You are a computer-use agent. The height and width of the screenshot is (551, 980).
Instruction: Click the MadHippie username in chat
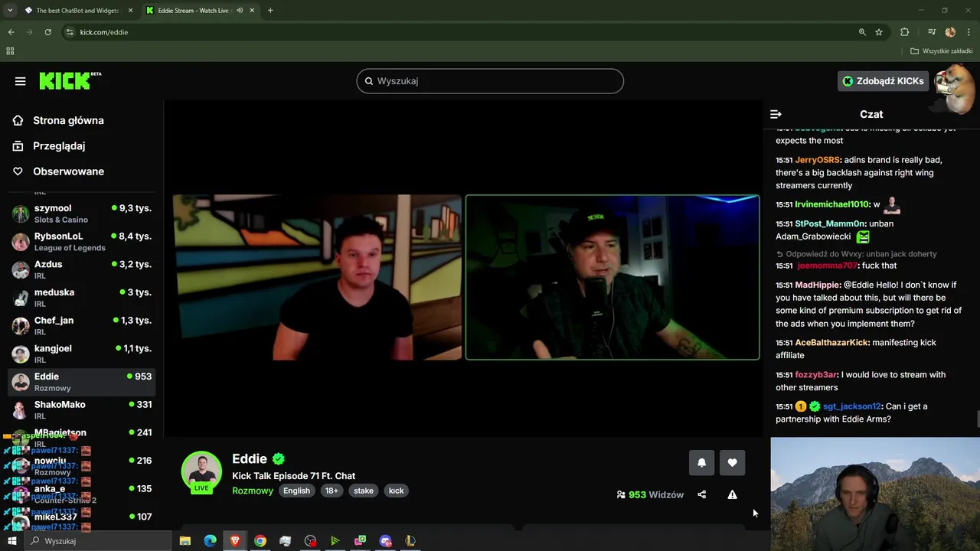pyautogui.click(x=818, y=285)
